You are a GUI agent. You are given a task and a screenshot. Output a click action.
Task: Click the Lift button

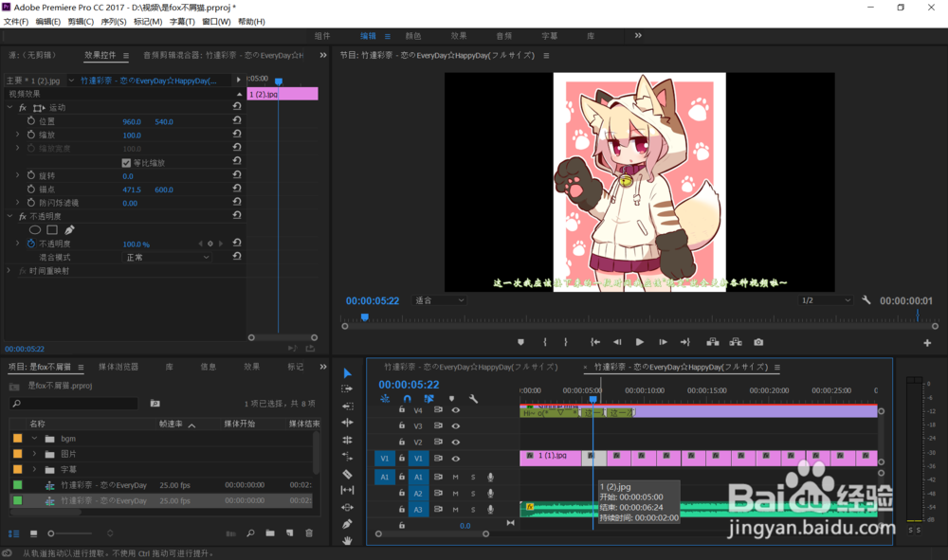pos(713,342)
